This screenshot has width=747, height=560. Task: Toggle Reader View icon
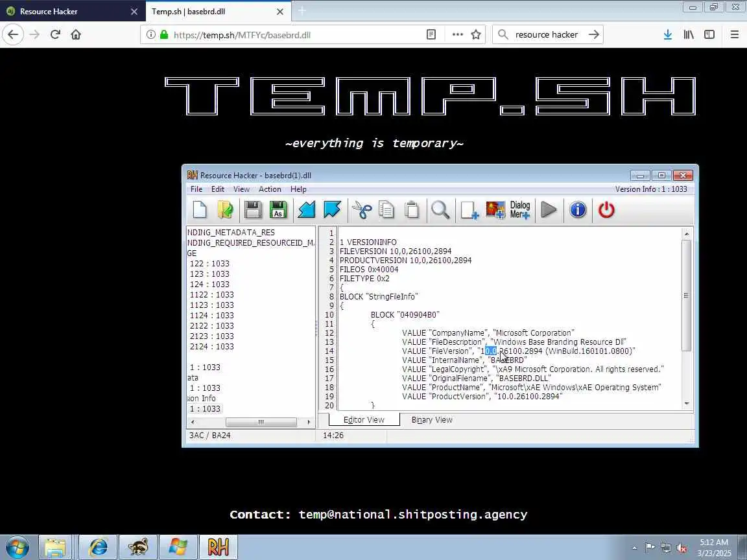coord(431,34)
